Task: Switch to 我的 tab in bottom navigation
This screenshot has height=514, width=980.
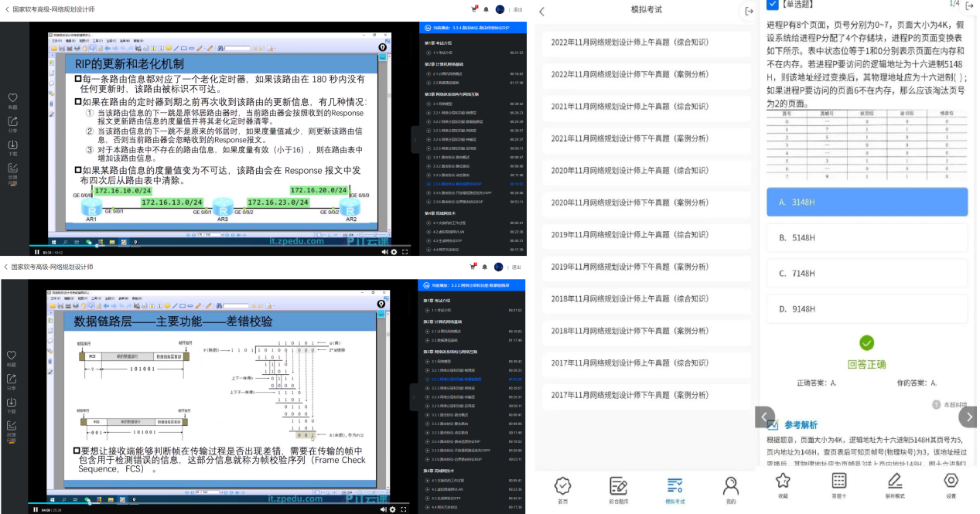Action: pyautogui.click(x=730, y=490)
